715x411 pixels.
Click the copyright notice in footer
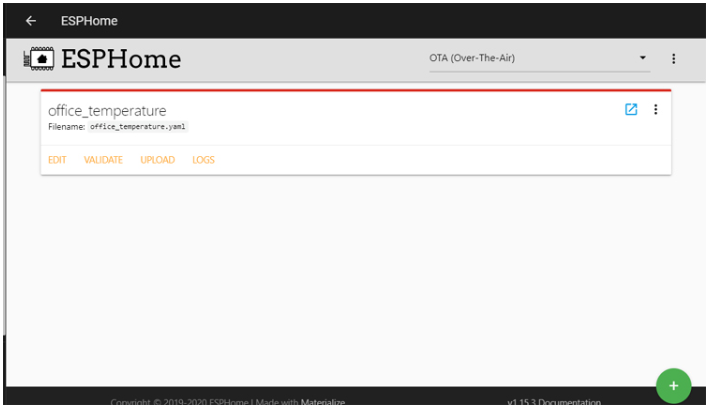click(190, 403)
